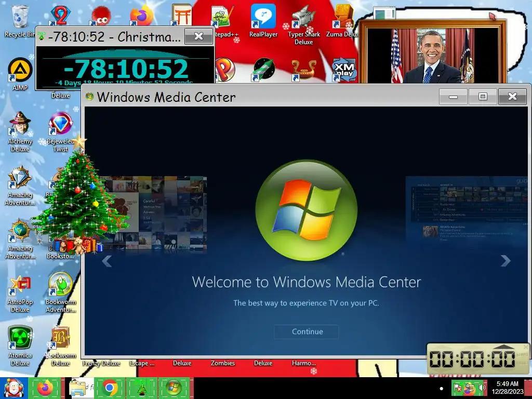Launch RealPlayer from the desktop

[x=263, y=21]
